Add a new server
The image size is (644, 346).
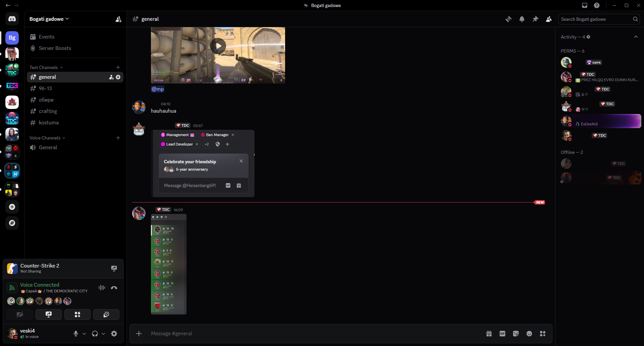point(12,207)
